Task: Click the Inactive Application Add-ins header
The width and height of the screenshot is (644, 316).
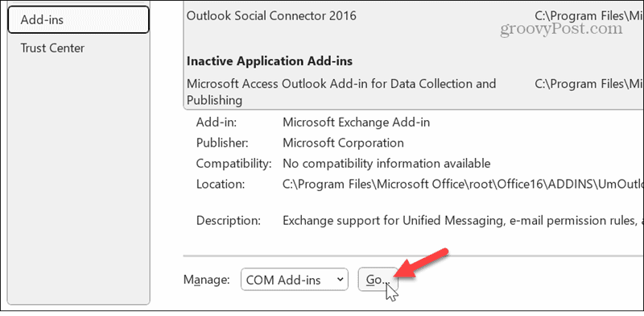Action: 270,61
